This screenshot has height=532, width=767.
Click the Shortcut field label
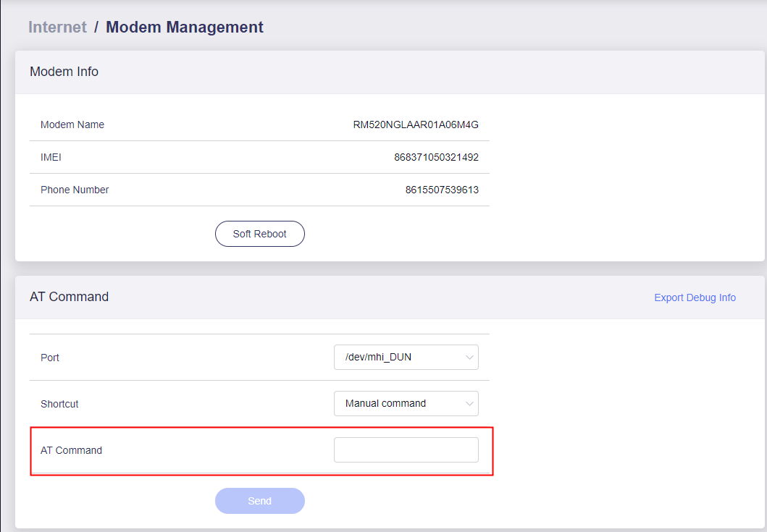click(x=59, y=404)
